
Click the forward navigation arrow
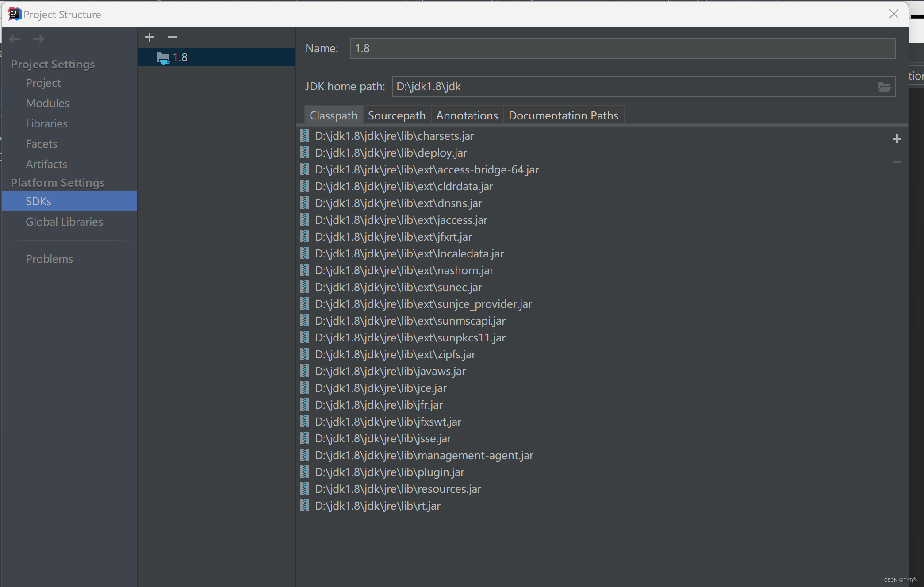point(38,39)
